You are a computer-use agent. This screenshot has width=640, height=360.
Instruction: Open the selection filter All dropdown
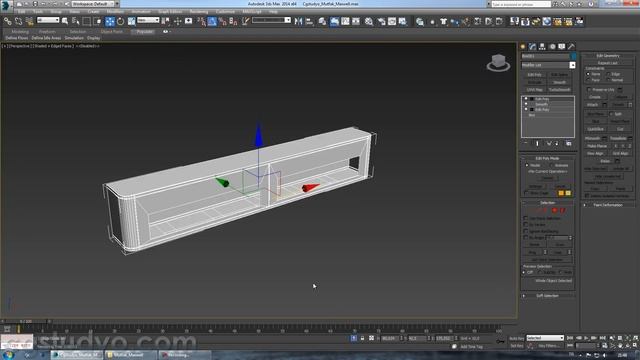[x=48, y=20]
